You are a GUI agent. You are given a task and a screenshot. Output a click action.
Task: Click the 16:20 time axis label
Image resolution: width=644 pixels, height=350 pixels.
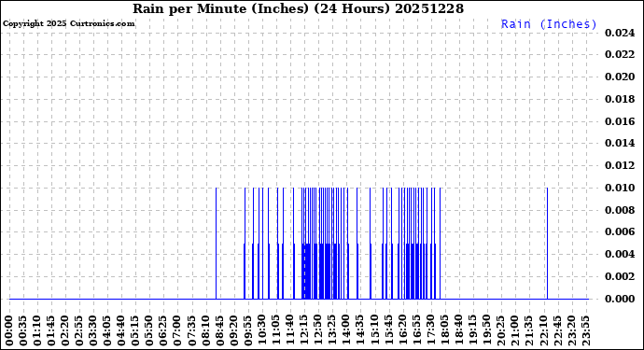point(403,331)
